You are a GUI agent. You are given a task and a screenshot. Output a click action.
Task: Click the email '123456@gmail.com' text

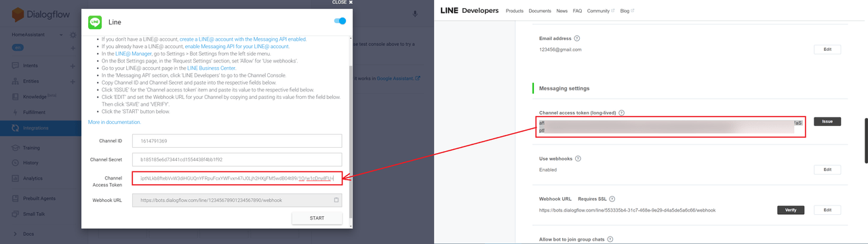(x=560, y=49)
